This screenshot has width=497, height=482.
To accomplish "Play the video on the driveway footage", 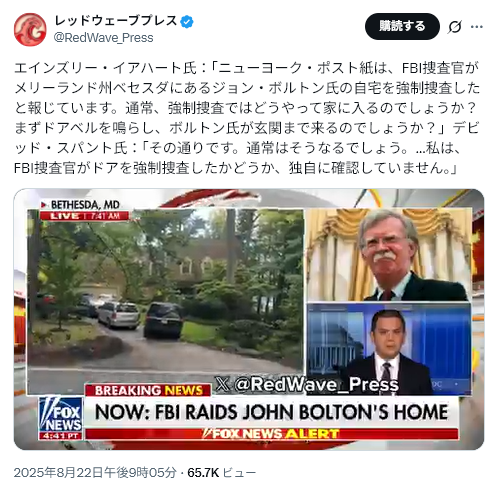I will [166, 302].
